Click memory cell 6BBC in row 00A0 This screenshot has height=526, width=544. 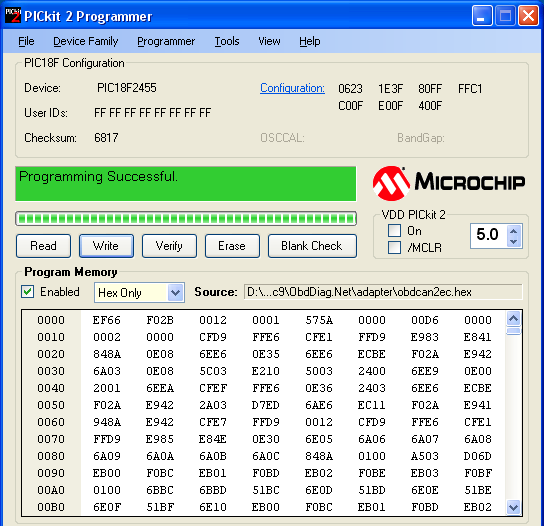click(160, 490)
